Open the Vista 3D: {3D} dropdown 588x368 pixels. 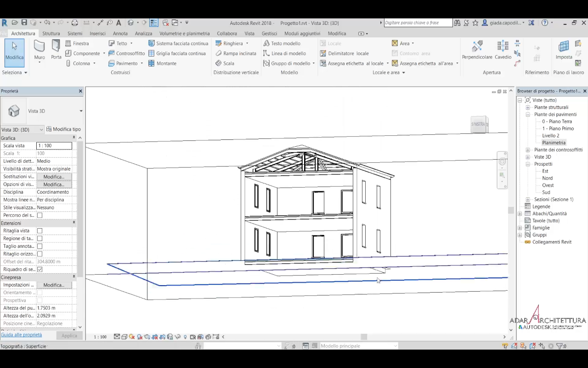tap(22, 130)
